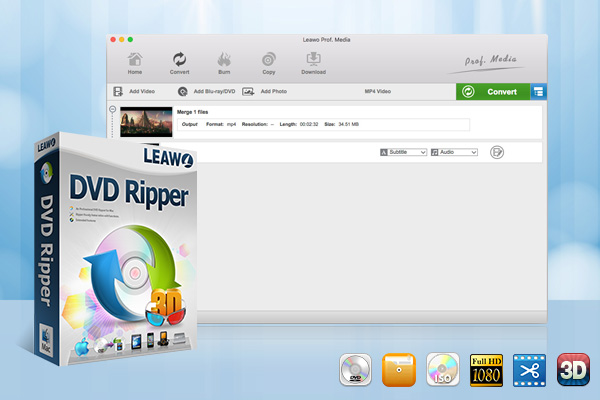Open the Subtitle dropdown
600x400 pixels.
(x=403, y=152)
